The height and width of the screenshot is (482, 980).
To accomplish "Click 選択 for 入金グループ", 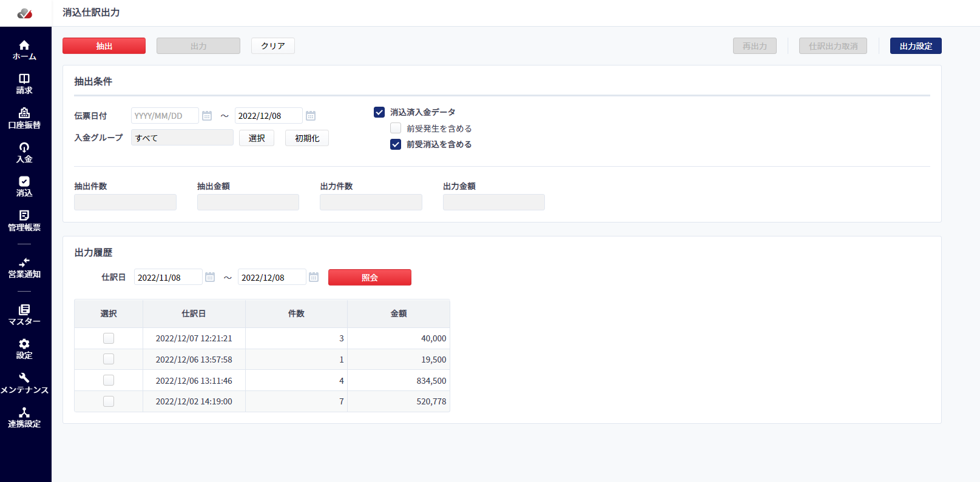I will (257, 138).
